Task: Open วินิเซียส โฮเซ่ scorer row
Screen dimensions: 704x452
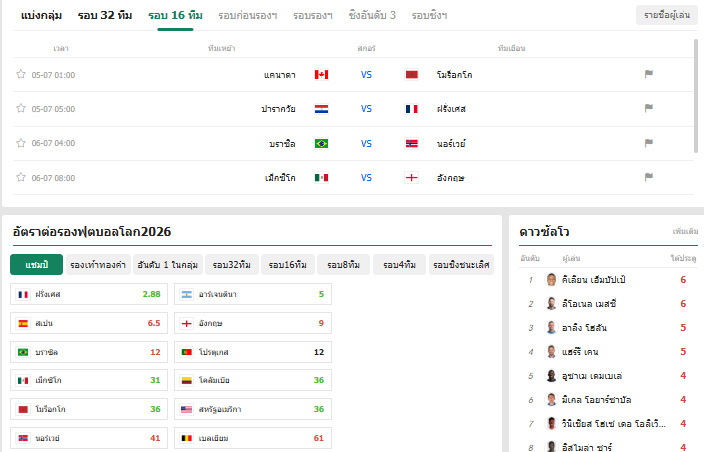Action: [608, 424]
